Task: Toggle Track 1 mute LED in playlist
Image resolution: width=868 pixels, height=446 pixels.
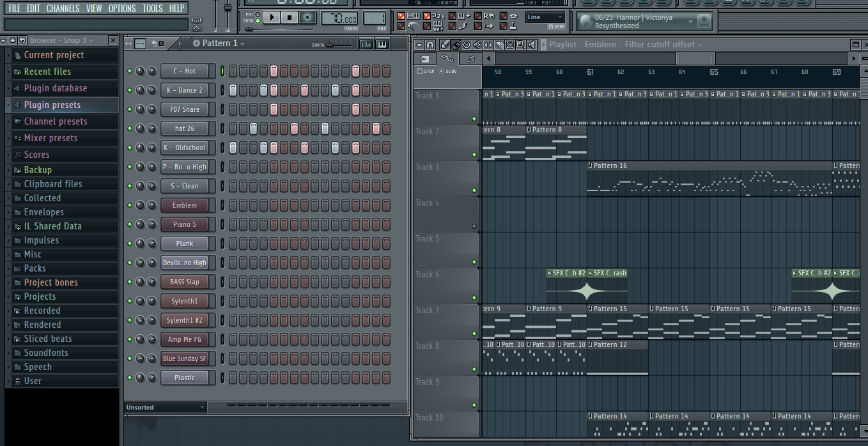Action: (474, 119)
